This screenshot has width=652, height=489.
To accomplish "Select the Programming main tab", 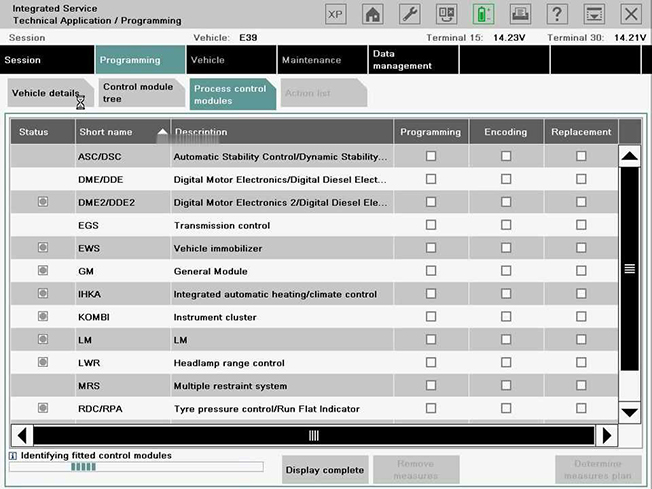I will point(140,60).
